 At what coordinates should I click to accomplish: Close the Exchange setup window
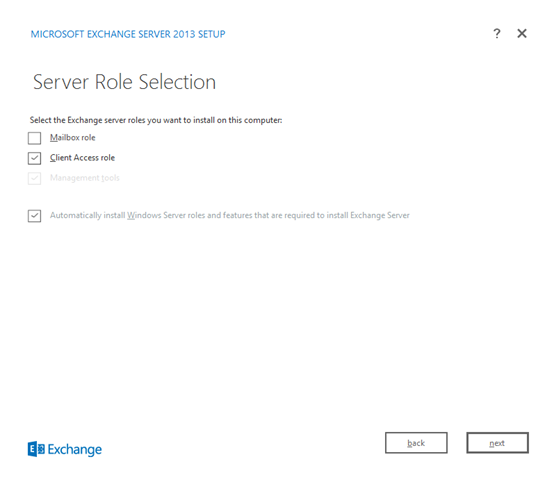[x=522, y=34]
